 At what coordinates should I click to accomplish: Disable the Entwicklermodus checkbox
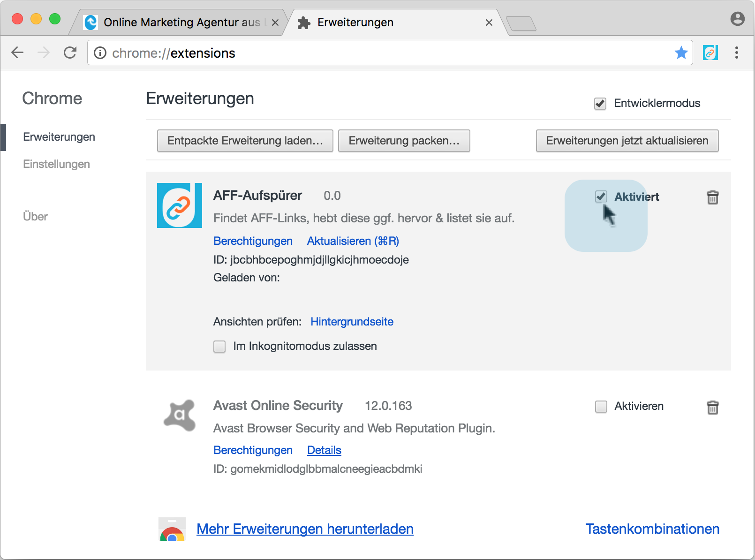pos(600,104)
